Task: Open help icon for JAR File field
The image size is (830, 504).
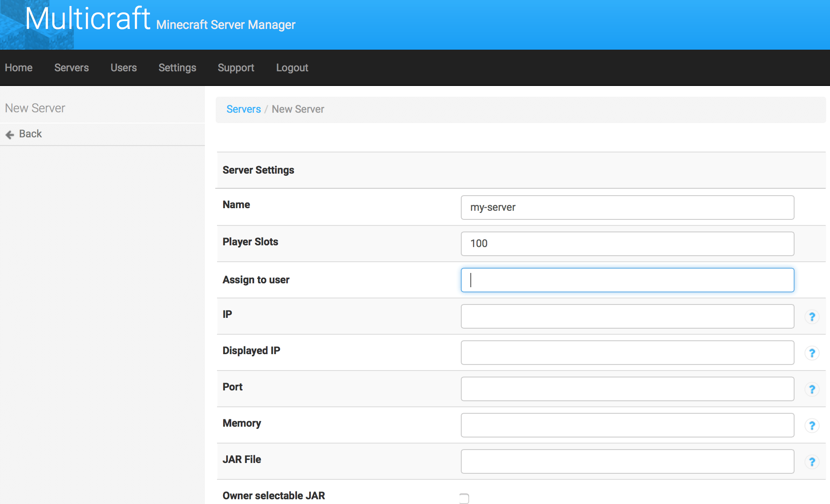Action: coord(812,462)
